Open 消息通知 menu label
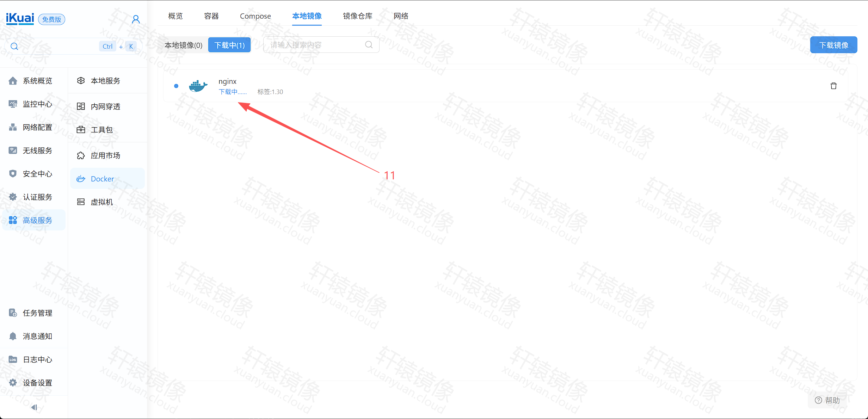Image resolution: width=868 pixels, height=419 pixels. 38,336
